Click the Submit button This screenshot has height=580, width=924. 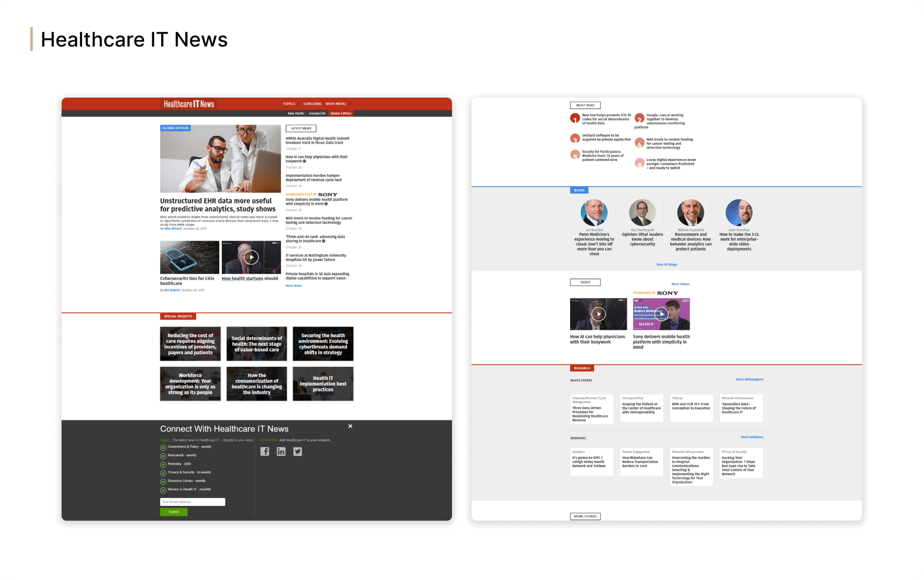[x=174, y=512]
